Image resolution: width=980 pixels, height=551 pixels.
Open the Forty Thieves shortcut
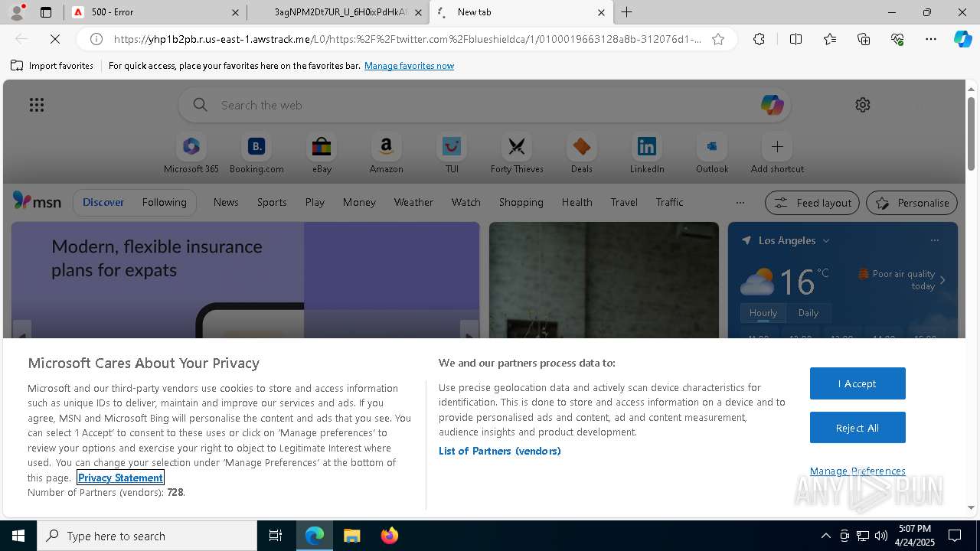(x=517, y=154)
